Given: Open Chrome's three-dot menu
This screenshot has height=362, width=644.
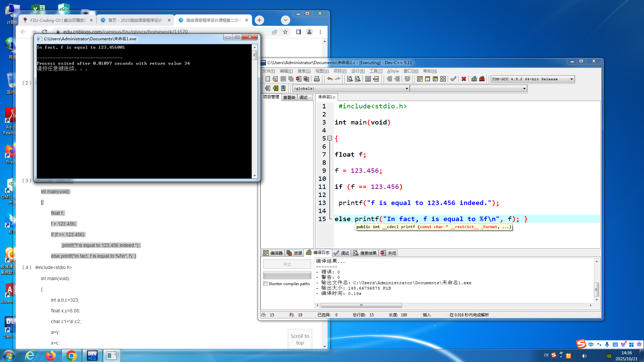Looking at the screenshot, I should tap(320, 32).
